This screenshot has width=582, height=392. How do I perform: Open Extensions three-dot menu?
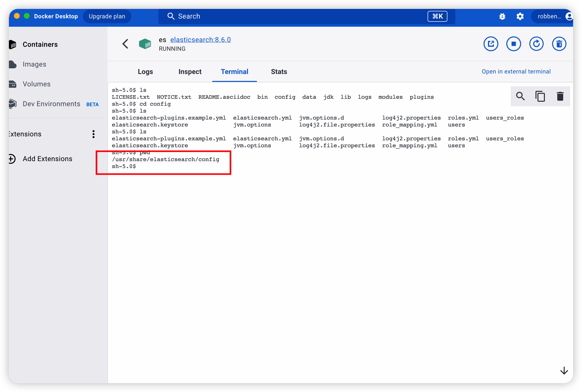[94, 134]
